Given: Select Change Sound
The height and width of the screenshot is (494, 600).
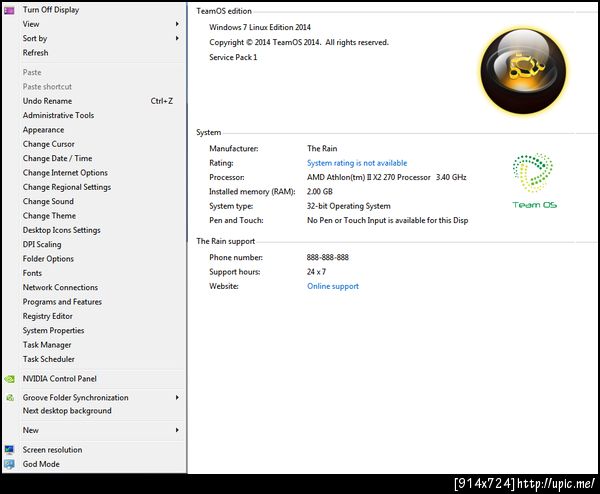Looking at the screenshot, I should (x=48, y=201).
